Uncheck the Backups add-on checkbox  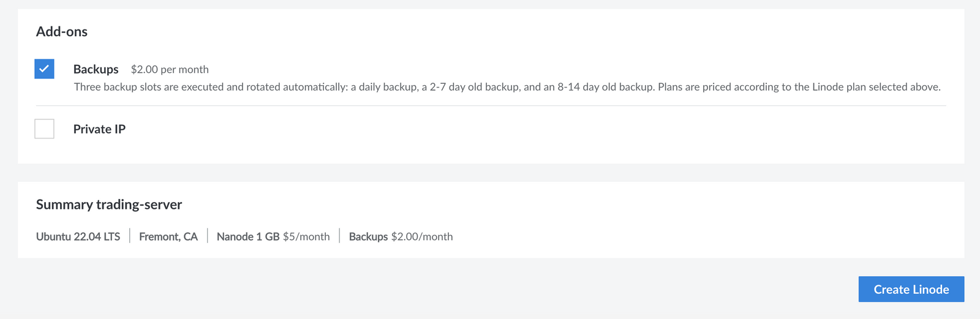[44, 69]
